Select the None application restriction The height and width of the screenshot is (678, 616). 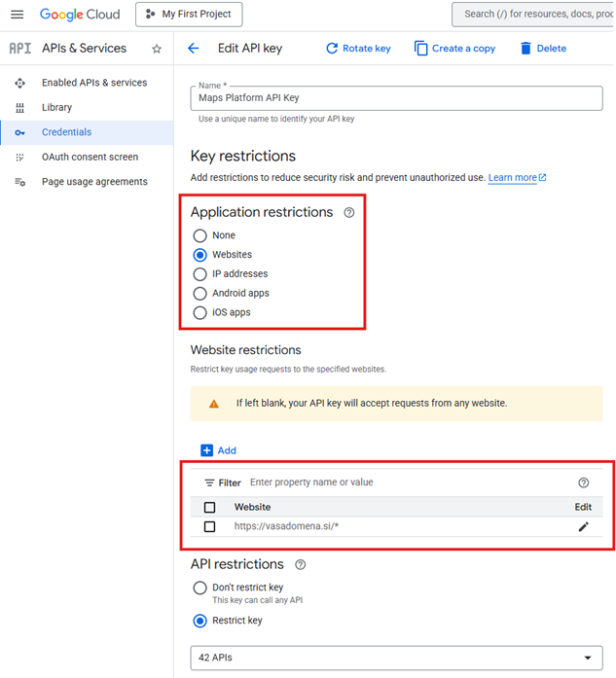pyautogui.click(x=200, y=235)
